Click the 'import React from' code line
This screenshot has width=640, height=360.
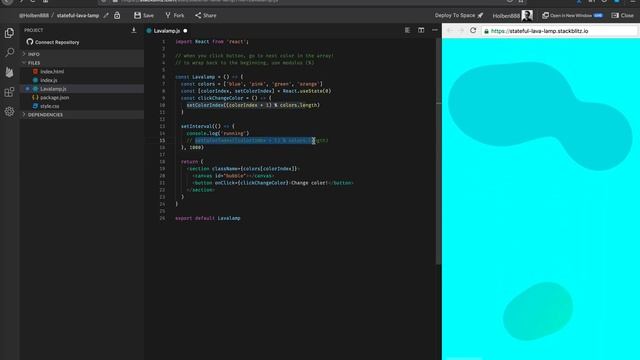click(212, 42)
